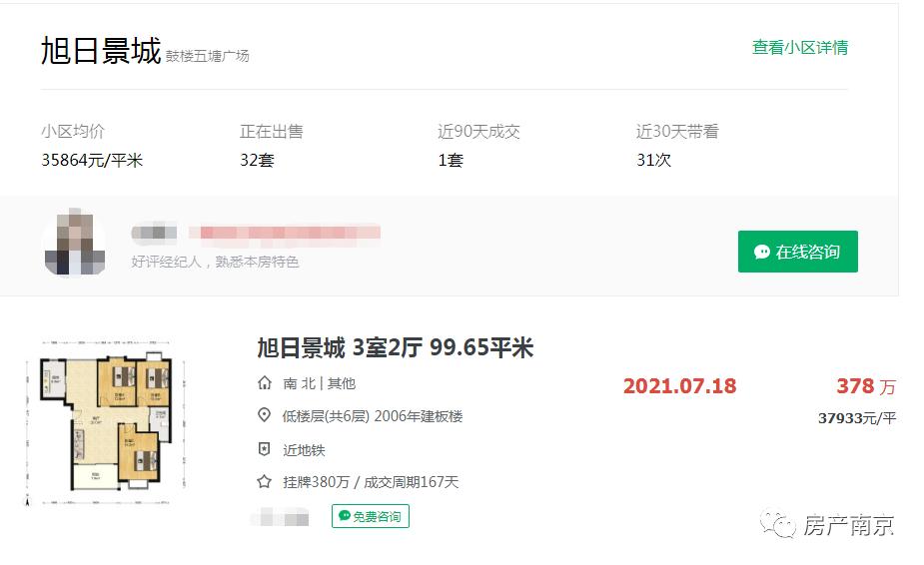Click the 1套 recent deals value
This screenshot has height=565, width=924.
click(451, 160)
